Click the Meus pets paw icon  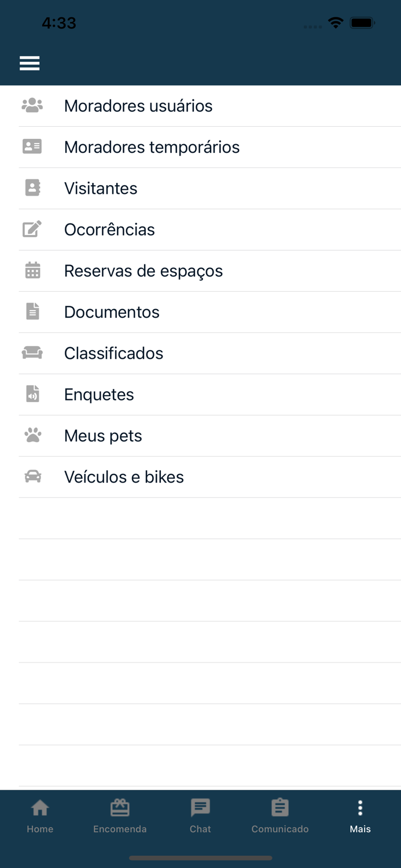[32, 436]
